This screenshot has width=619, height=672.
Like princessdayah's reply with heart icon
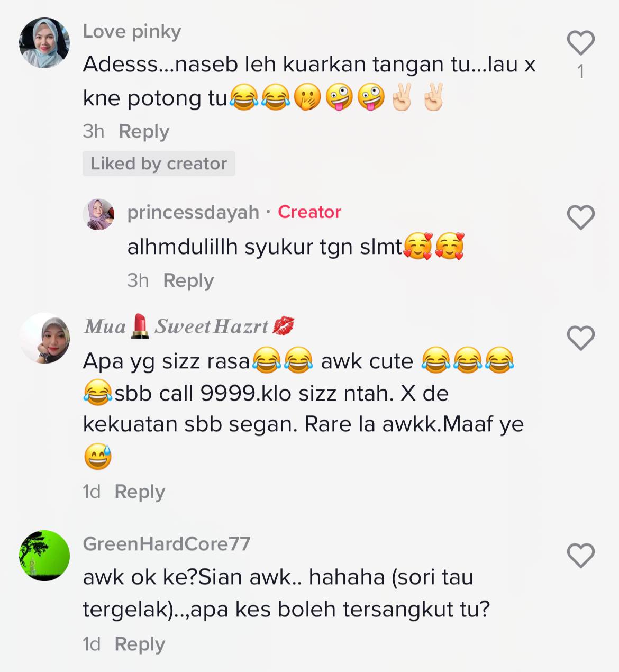click(581, 217)
